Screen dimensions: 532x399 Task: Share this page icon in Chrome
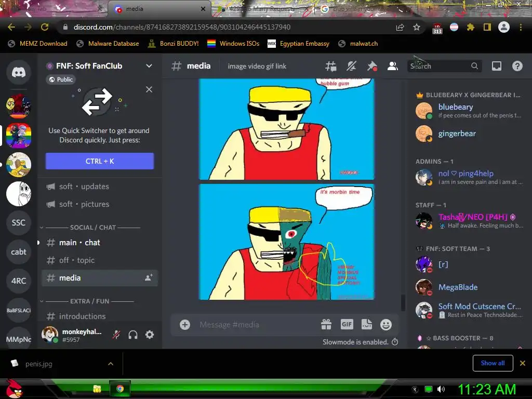[x=400, y=27]
